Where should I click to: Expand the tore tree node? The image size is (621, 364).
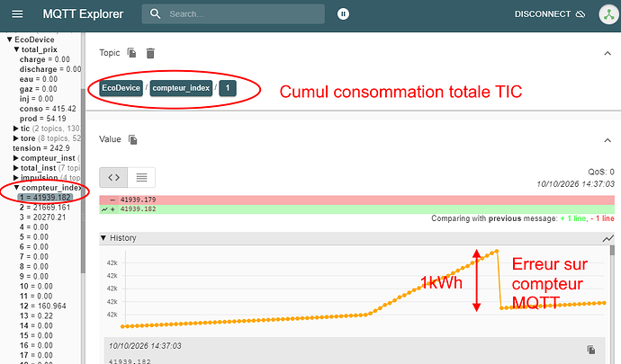[x=15, y=138]
